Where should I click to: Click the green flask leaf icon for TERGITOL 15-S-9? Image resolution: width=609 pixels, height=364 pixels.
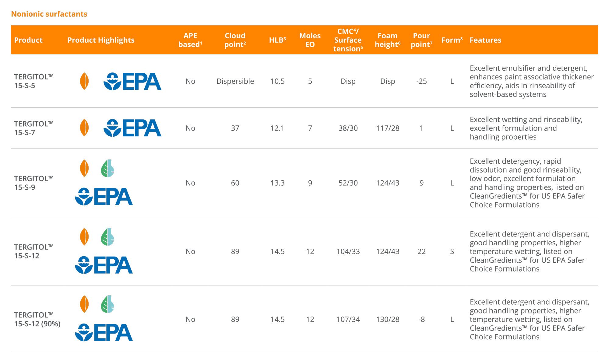pyautogui.click(x=107, y=168)
